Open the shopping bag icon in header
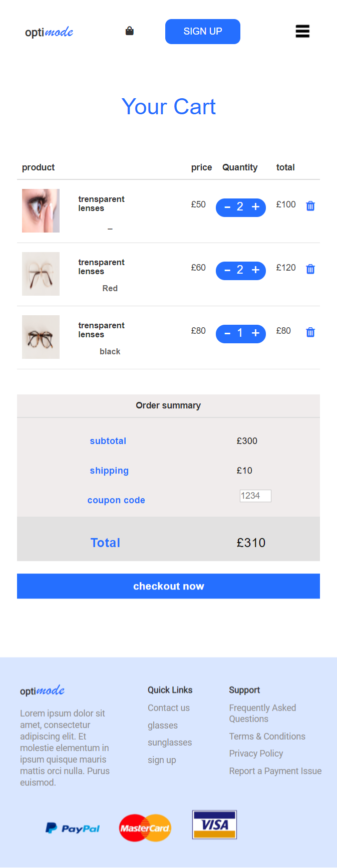 (x=130, y=31)
